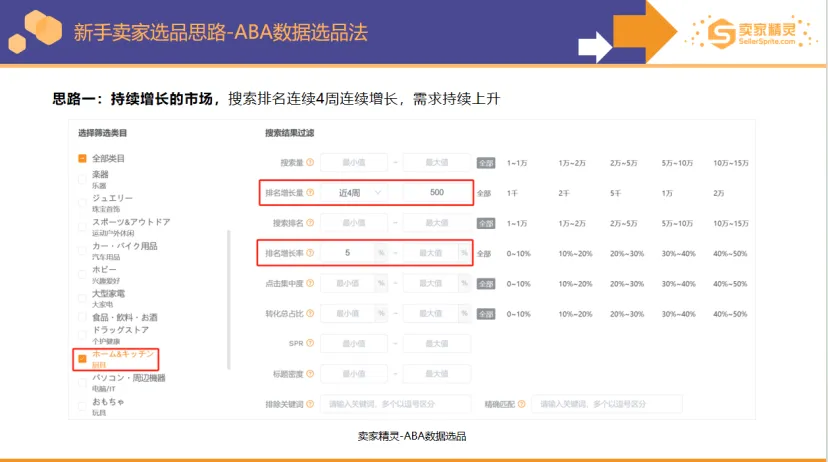Click the SPR 最小值 input field
The width and height of the screenshot is (828, 462).
coord(354,344)
